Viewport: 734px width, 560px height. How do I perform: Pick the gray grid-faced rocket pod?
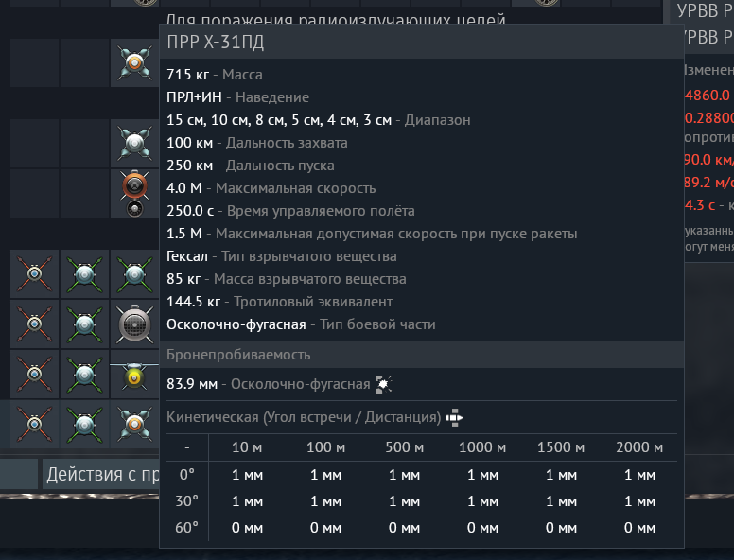tap(135, 324)
